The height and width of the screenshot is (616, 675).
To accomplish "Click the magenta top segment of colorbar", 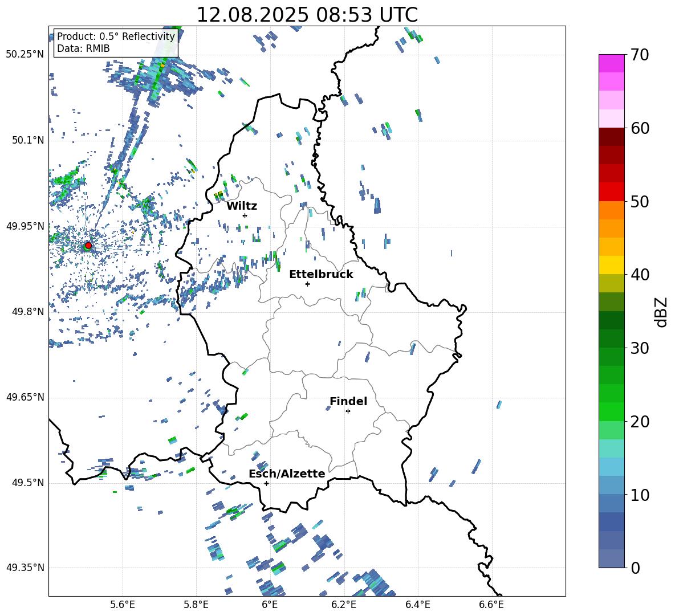I will [612, 64].
